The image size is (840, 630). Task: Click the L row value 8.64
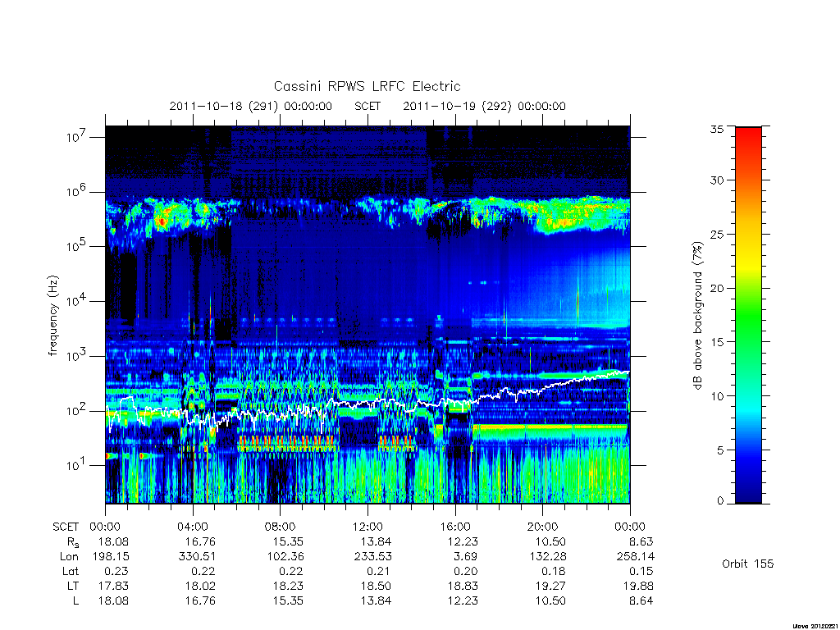pos(641,600)
